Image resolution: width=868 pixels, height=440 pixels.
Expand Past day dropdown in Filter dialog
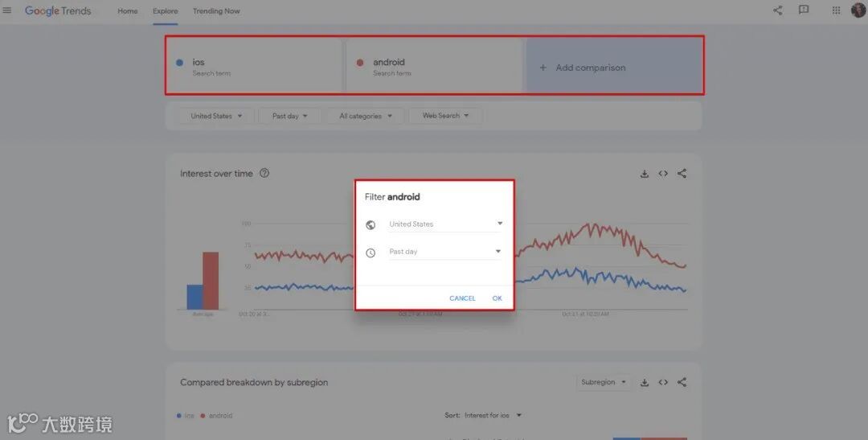pos(445,252)
